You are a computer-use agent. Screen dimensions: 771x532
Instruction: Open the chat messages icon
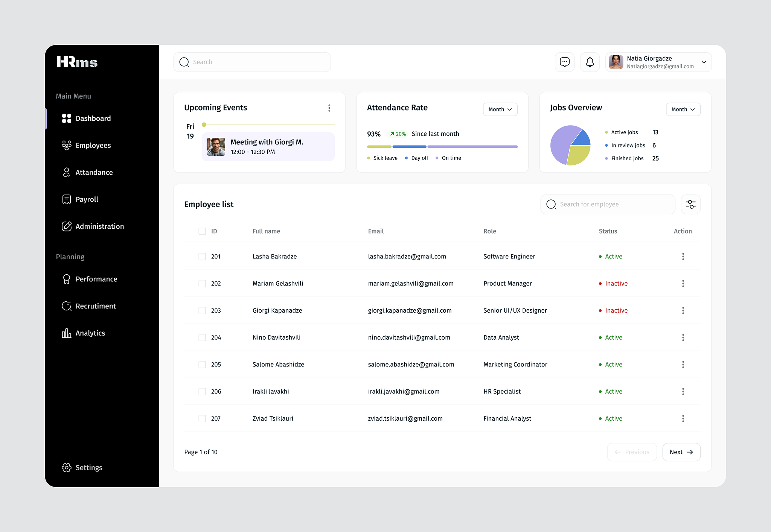tap(564, 62)
